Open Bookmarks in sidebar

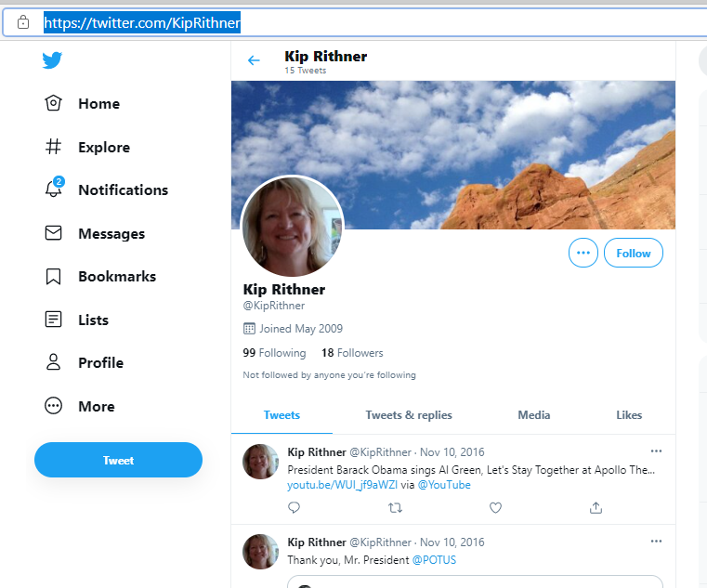(100, 277)
